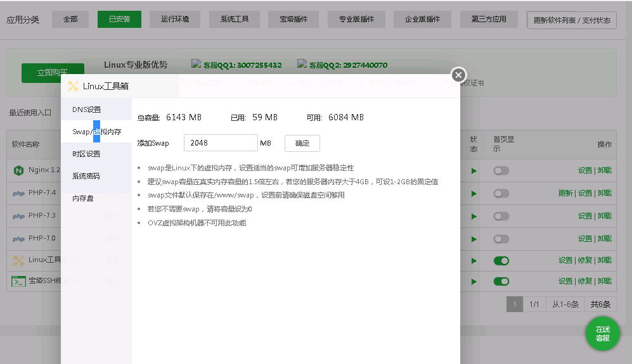632x364 pixels.
Task: Select the 全部 category filter
Action: 70,20
